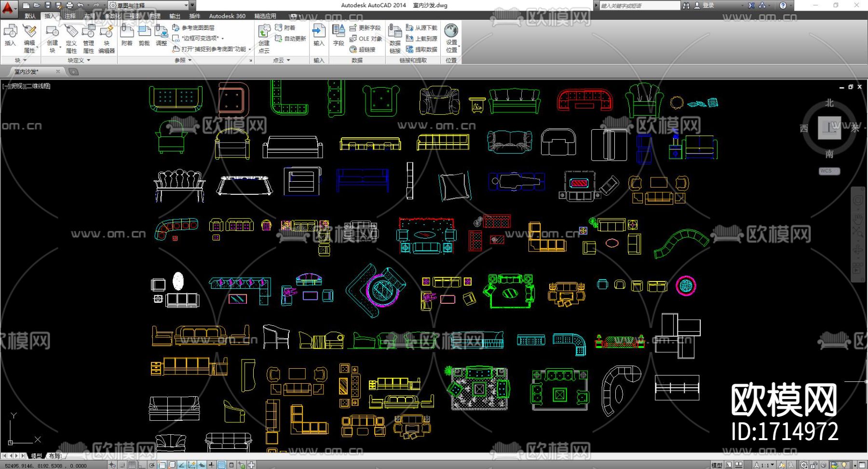Toggle Transparency display in status bar
Screen dimensions: 868x469
(x=221, y=465)
